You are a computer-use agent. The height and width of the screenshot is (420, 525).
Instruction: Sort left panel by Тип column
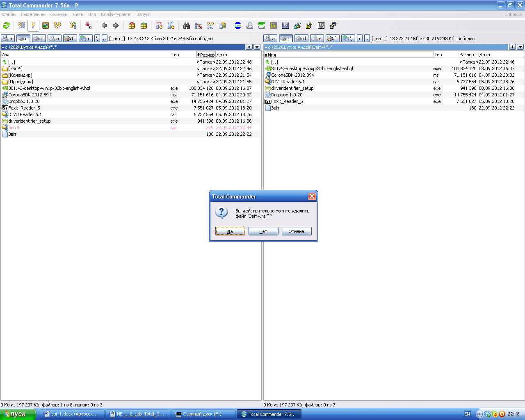tap(183, 55)
